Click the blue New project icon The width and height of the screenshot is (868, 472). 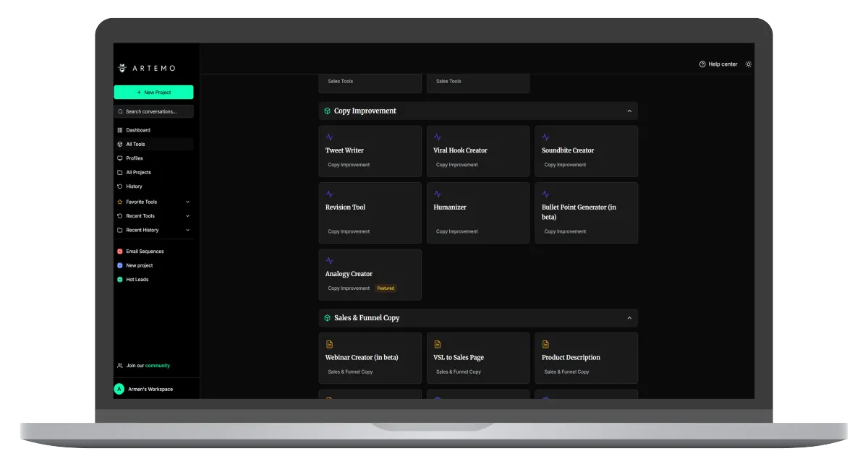pyautogui.click(x=120, y=265)
